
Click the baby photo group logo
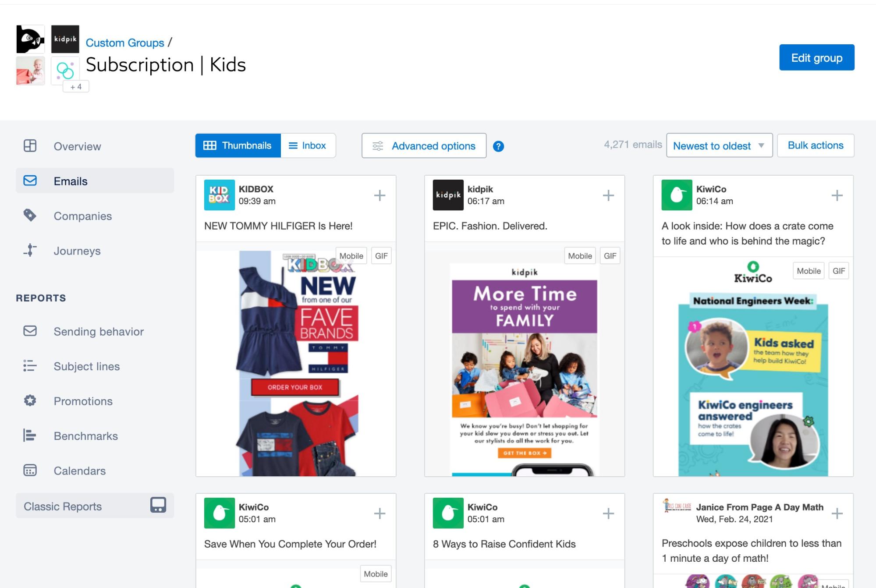[x=30, y=71]
